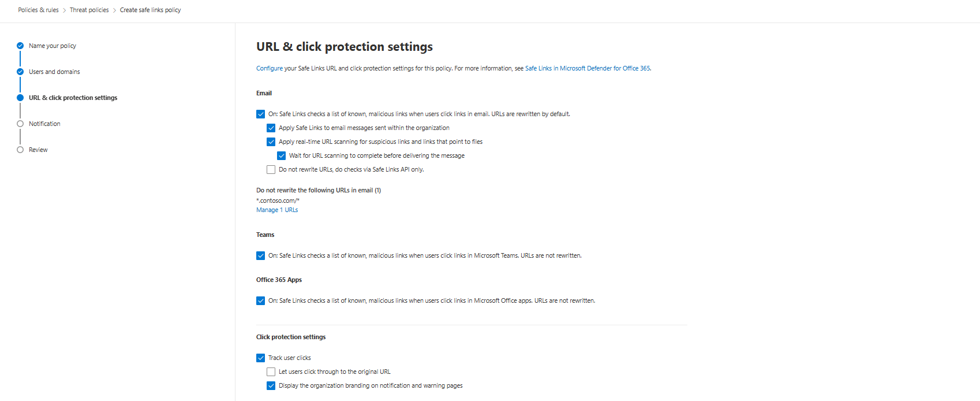Click the 'Configure' link in the description
This screenshot has height=401, width=980.
click(270, 68)
